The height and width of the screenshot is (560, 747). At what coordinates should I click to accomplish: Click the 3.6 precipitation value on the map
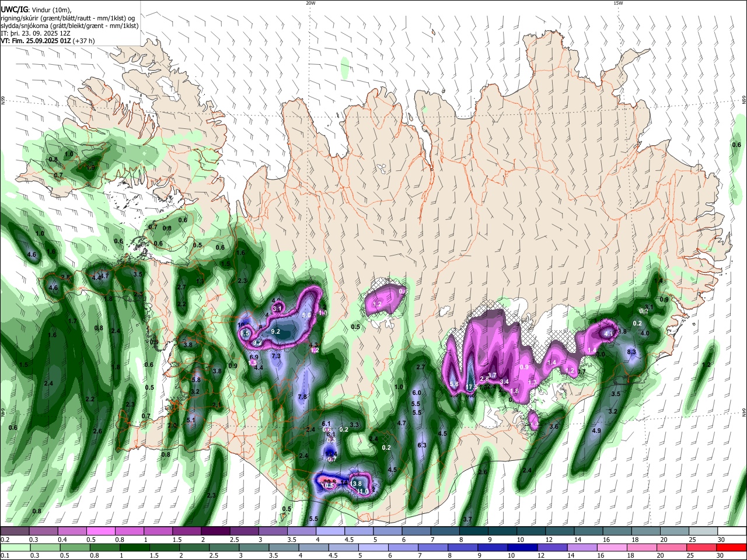tap(554, 427)
